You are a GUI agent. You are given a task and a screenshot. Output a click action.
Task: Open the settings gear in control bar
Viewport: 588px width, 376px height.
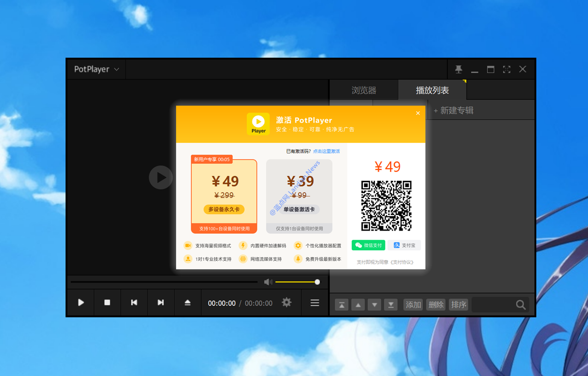[287, 302]
